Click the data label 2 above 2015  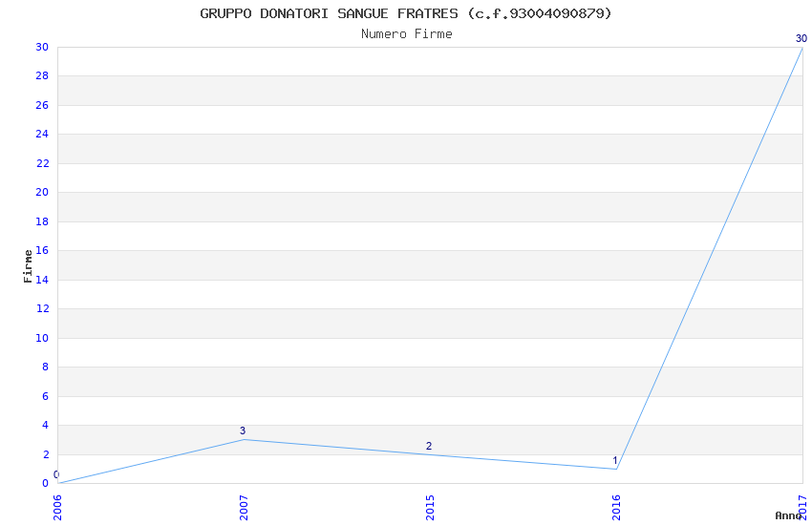pos(429,446)
